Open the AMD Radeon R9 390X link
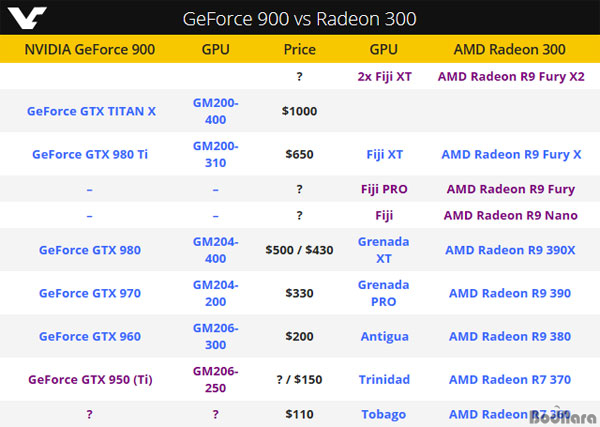The width and height of the screenshot is (600, 427). 510,250
